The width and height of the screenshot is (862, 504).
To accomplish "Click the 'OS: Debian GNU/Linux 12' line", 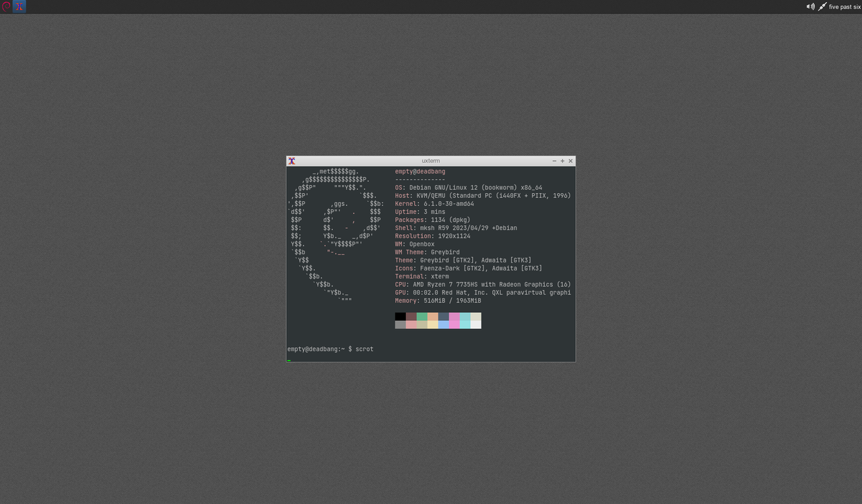I will pyautogui.click(x=469, y=188).
